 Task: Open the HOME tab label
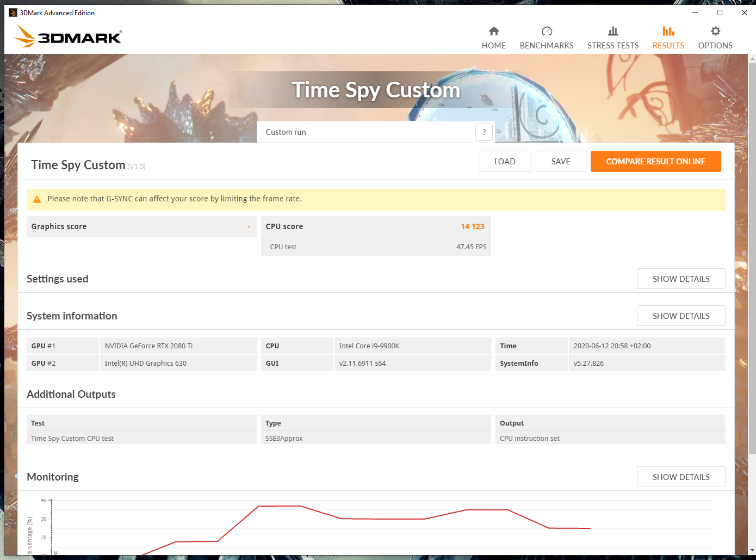tap(494, 46)
